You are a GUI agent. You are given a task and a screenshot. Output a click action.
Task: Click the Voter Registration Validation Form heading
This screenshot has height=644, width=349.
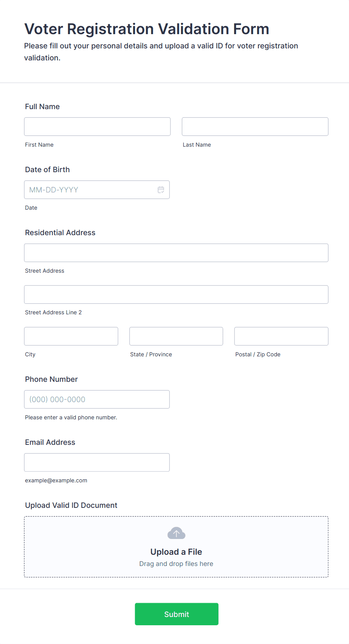pyautogui.click(x=147, y=29)
